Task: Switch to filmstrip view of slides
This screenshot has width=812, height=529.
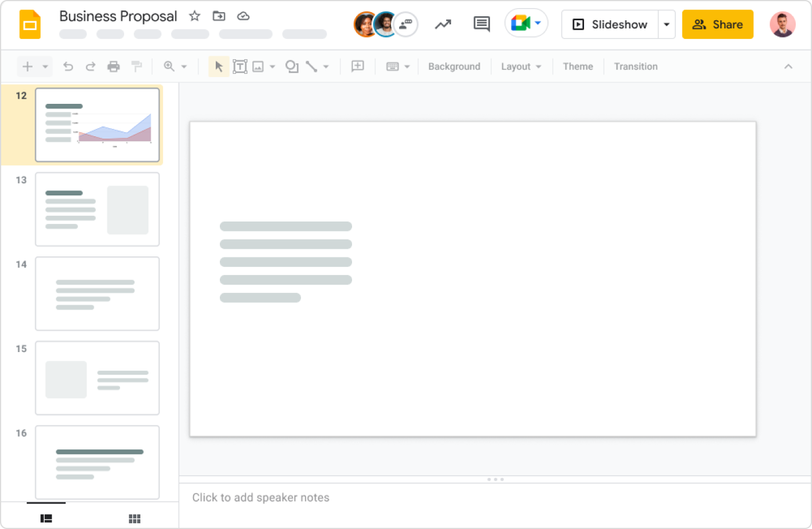Action: (46, 519)
